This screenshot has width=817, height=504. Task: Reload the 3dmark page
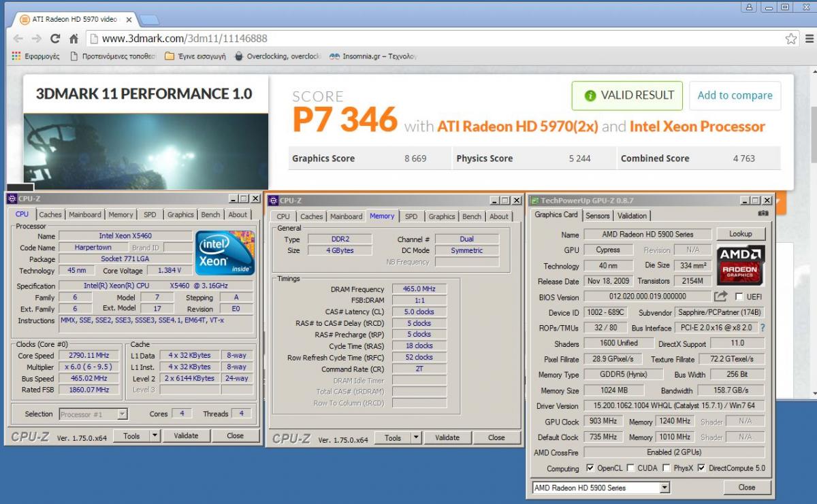click(55, 39)
